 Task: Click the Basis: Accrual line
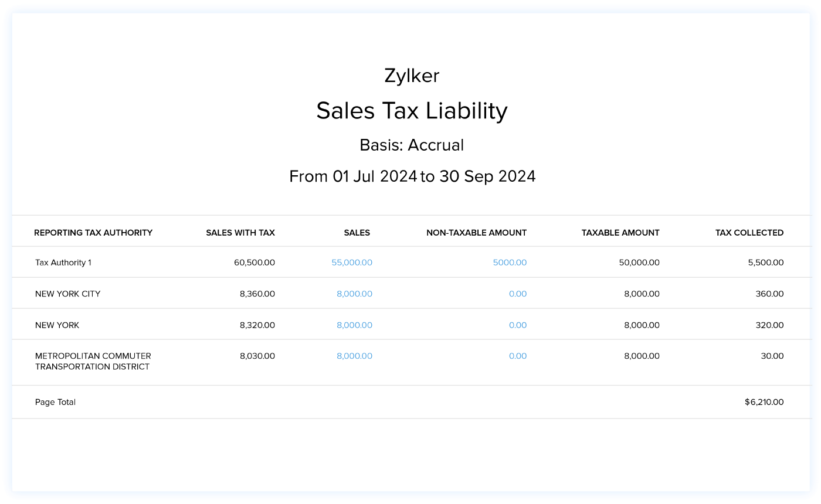point(412,145)
